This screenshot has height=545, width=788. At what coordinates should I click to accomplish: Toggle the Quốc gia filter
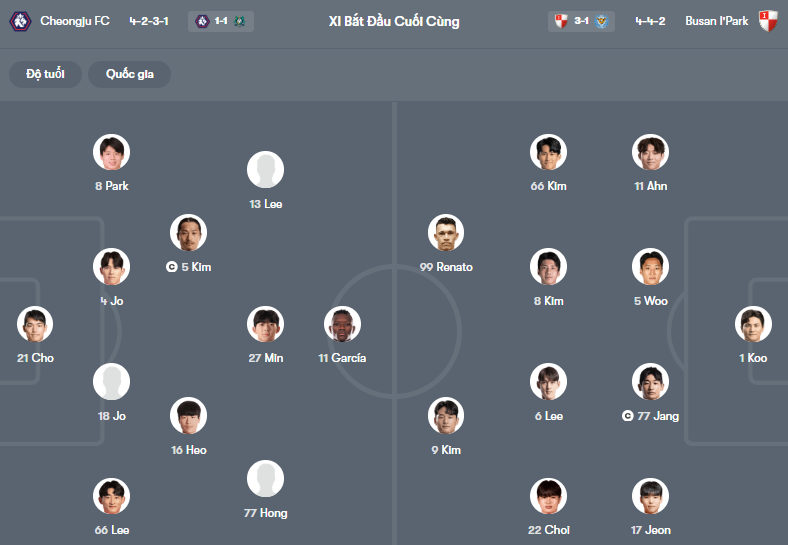point(129,75)
